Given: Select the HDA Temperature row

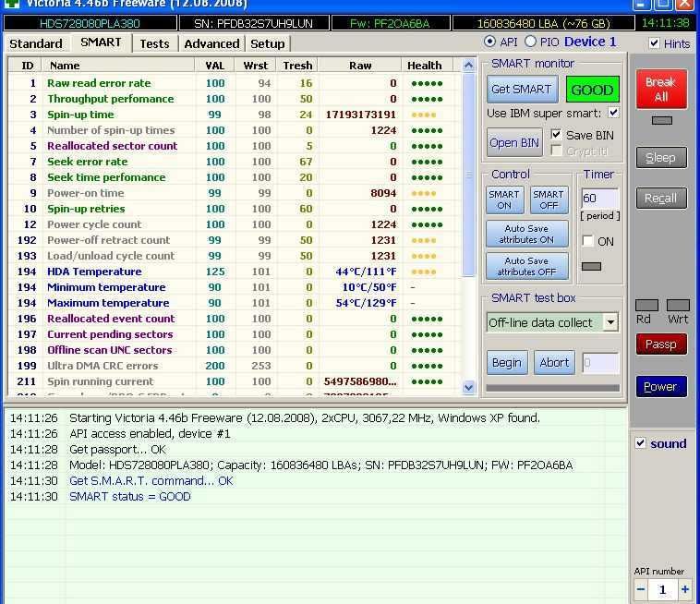Looking at the screenshot, I should [x=235, y=272].
